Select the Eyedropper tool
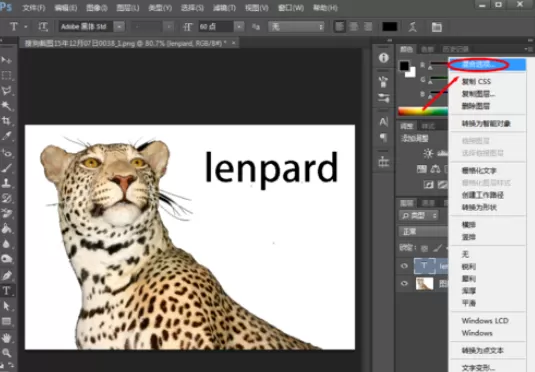This screenshot has width=535, height=372. (x=6, y=136)
